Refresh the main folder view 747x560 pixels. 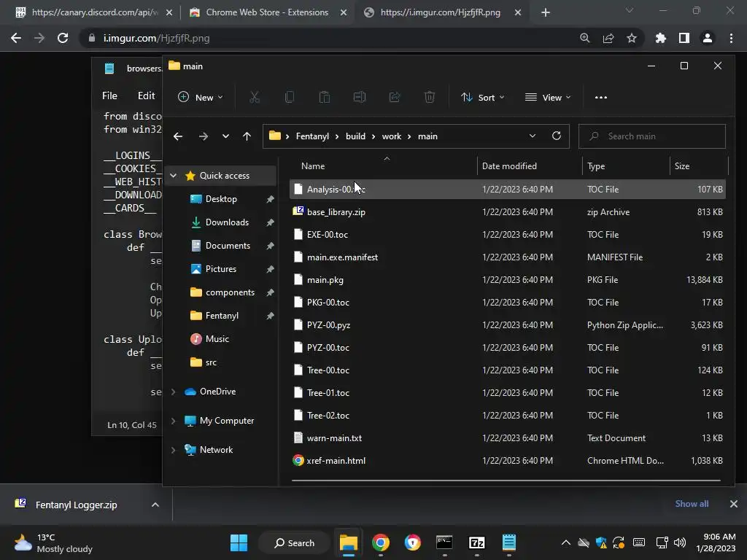(x=557, y=136)
